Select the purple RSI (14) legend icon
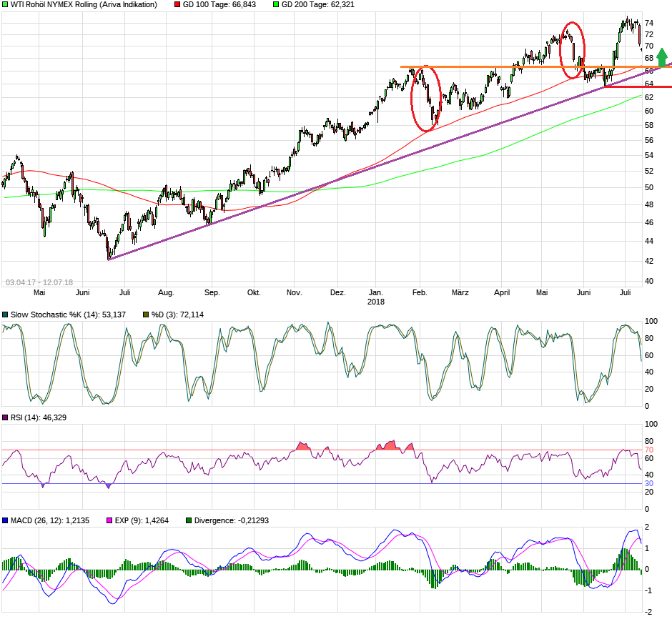The height and width of the screenshot is (619, 672). pos(6,418)
